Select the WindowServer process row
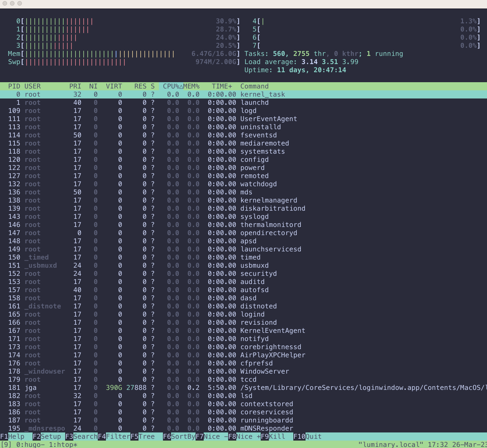Image resolution: width=487 pixels, height=448 pixels. click(x=264, y=371)
